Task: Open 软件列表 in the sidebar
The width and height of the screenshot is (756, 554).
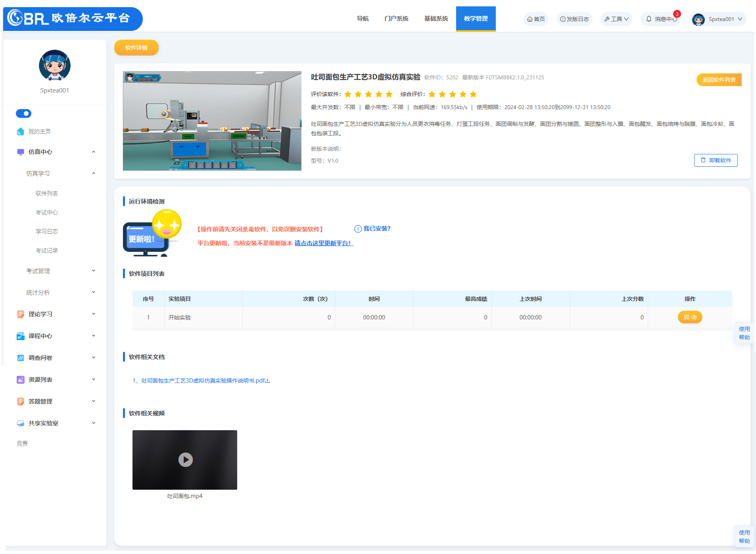Action: [47, 194]
